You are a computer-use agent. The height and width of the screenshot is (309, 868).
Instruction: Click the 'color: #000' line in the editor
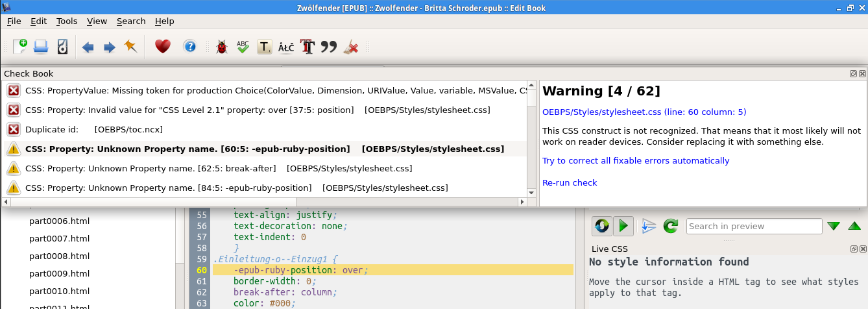click(x=264, y=303)
